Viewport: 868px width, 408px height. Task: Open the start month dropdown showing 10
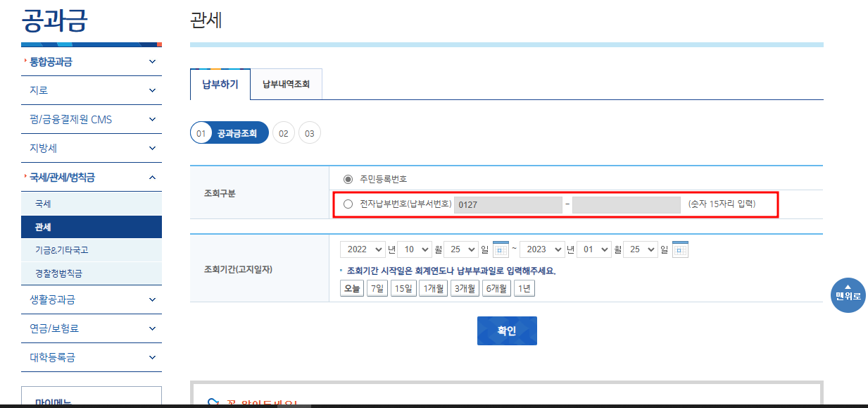[x=415, y=249]
